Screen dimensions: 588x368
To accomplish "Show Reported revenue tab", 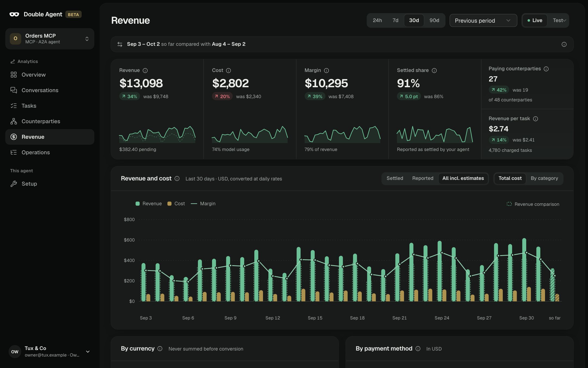I will click(x=423, y=178).
